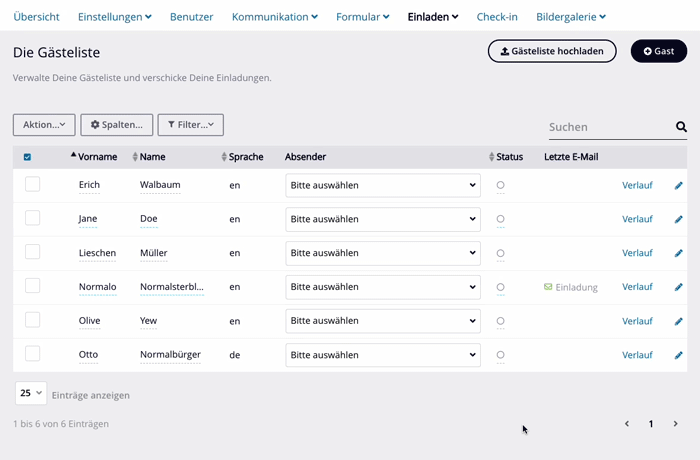This screenshot has width=700, height=460.
Task: Click the surname Walbaum
Action: pyautogui.click(x=160, y=185)
